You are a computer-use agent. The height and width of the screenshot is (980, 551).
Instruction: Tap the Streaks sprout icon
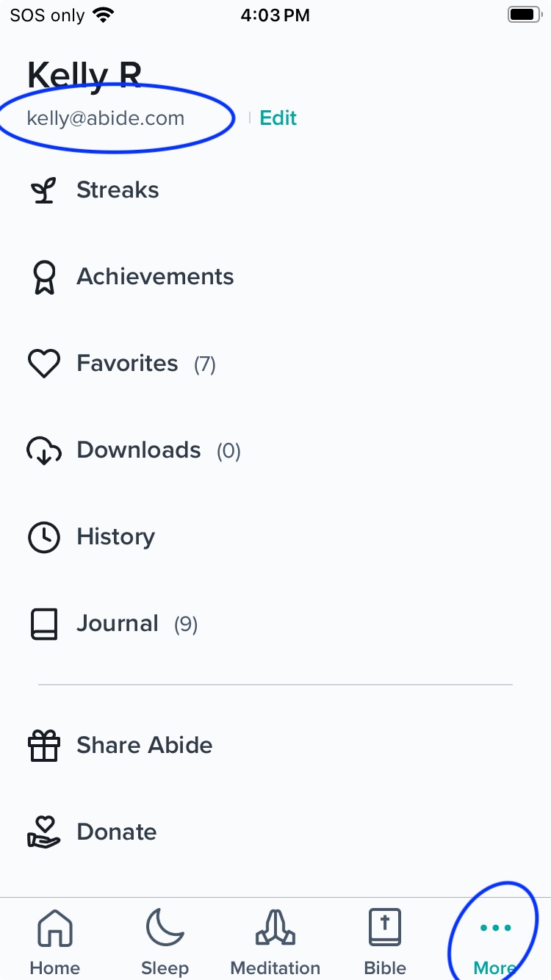pos(43,191)
